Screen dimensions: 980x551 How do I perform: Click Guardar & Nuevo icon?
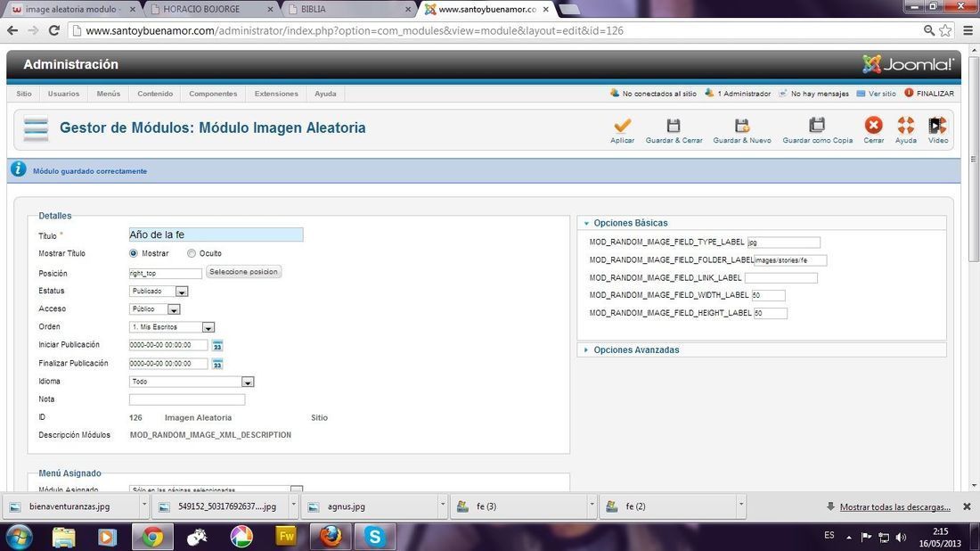tap(742, 126)
